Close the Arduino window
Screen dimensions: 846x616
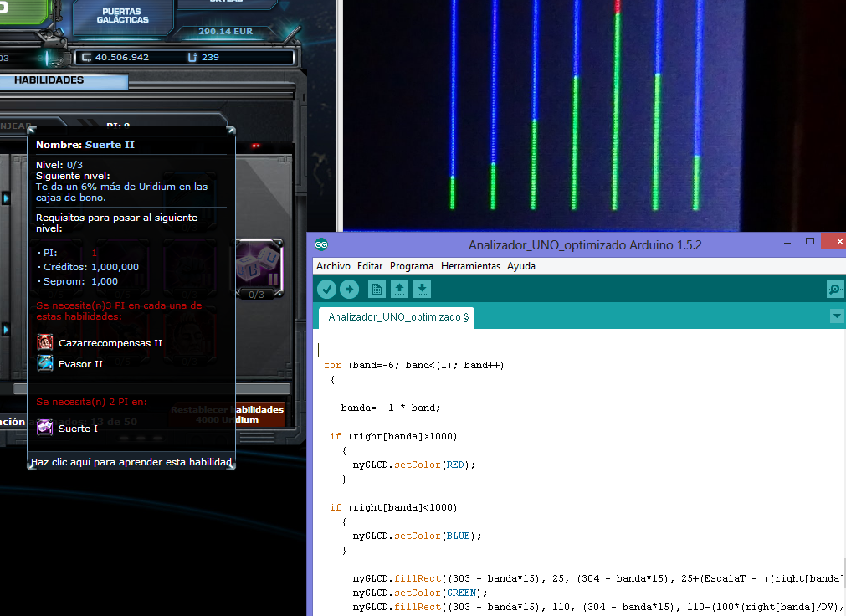834,241
